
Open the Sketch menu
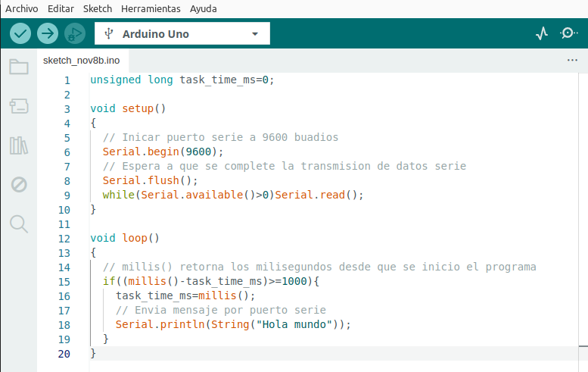98,9
